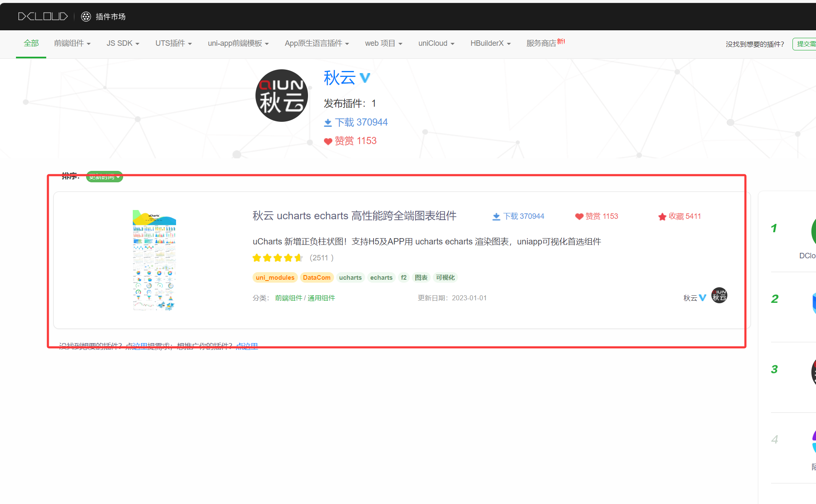The image size is (816, 504).
Task: Click the 收藏 5411 count
Action: pyautogui.click(x=685, y=216)
